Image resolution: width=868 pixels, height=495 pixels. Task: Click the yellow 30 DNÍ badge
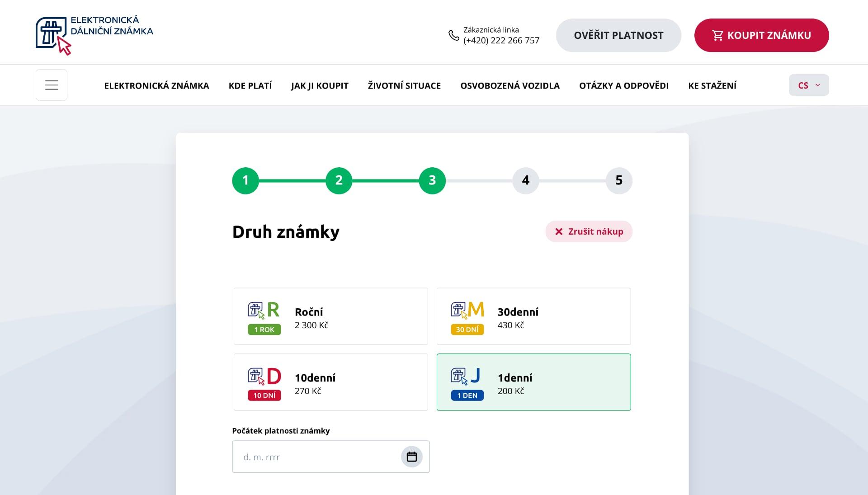pyautogui.click(x=467, y=330)
